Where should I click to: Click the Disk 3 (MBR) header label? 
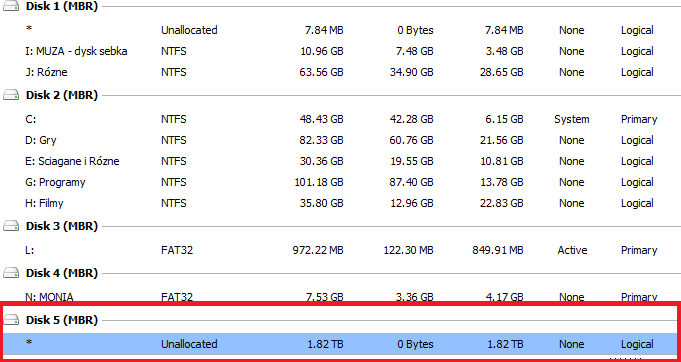pyautogui.click(x=62, y=226)
